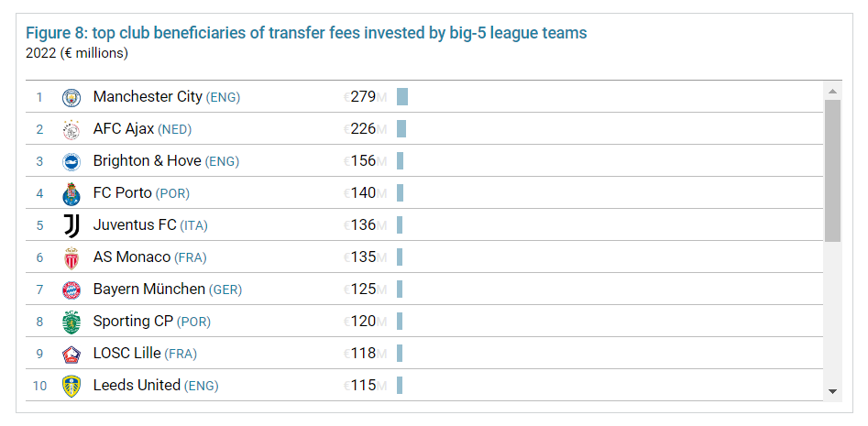Screen dimensions: 868x426
Task: Click the Sporting CP green crest
Action: point(71,322)
